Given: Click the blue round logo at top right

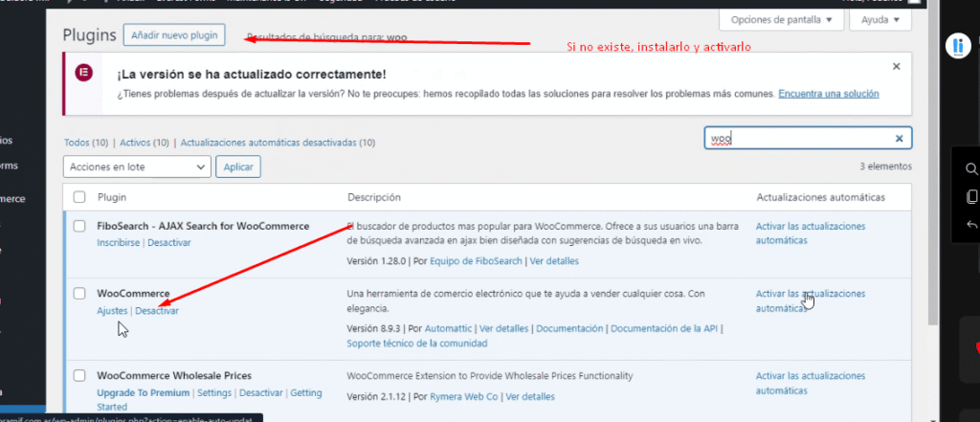Looking at the screenshot, I should (x=957, y=46).
